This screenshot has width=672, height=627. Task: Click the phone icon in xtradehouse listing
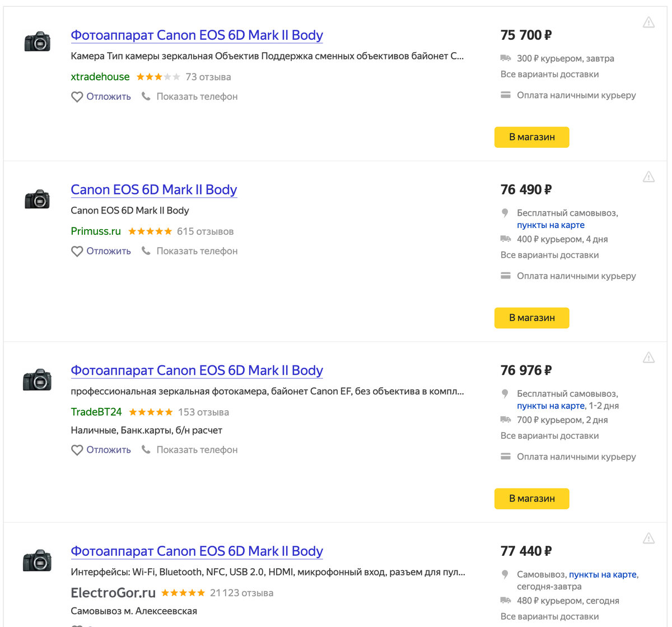[146, 96]
